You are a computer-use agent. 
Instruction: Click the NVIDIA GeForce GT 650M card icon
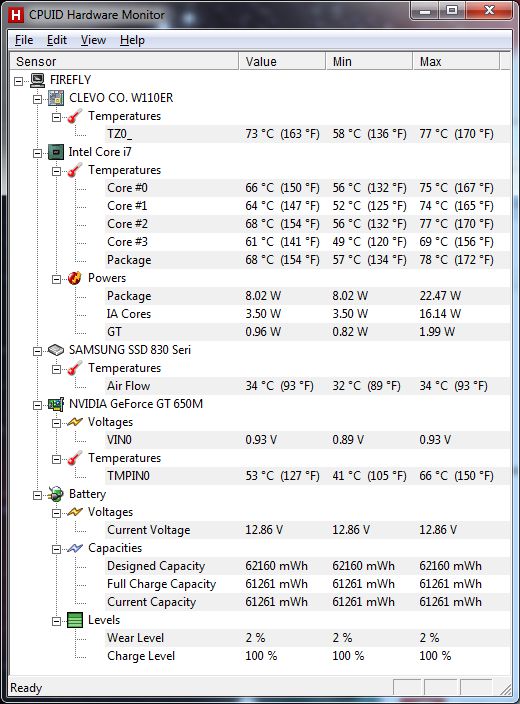point(56,404)
